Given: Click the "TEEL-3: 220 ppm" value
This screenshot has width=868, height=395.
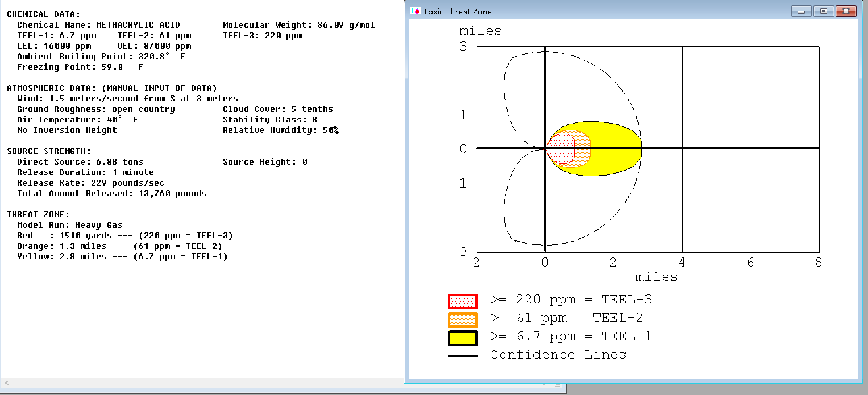Looking at the screenshot, I should tap(262, 36).
